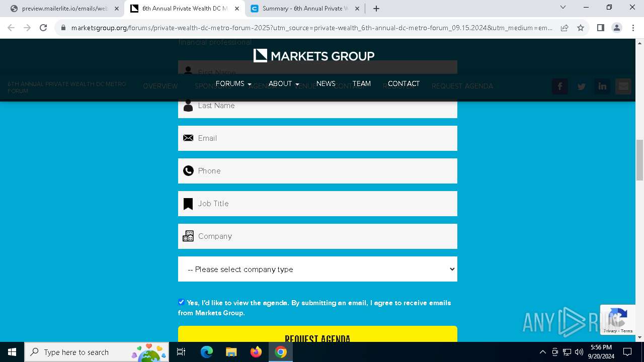Open a new browser tab
The width and height of the screenshot is (644, 362).
coord(376,9)
